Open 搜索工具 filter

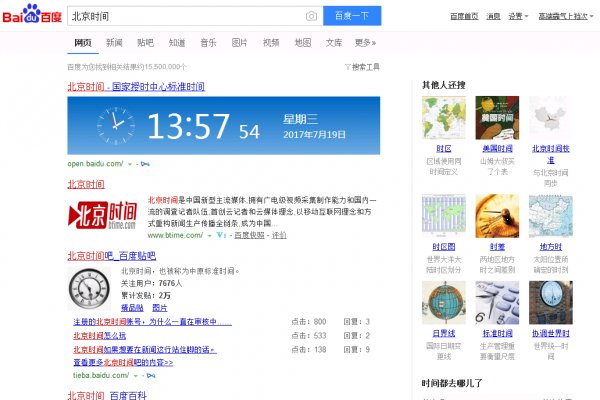click(362, 67)
